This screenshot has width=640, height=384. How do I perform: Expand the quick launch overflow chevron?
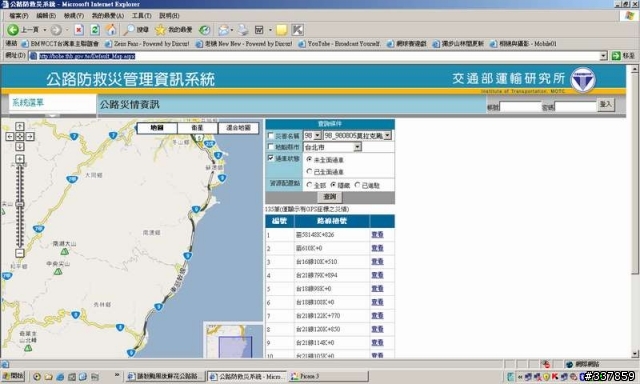117,375
